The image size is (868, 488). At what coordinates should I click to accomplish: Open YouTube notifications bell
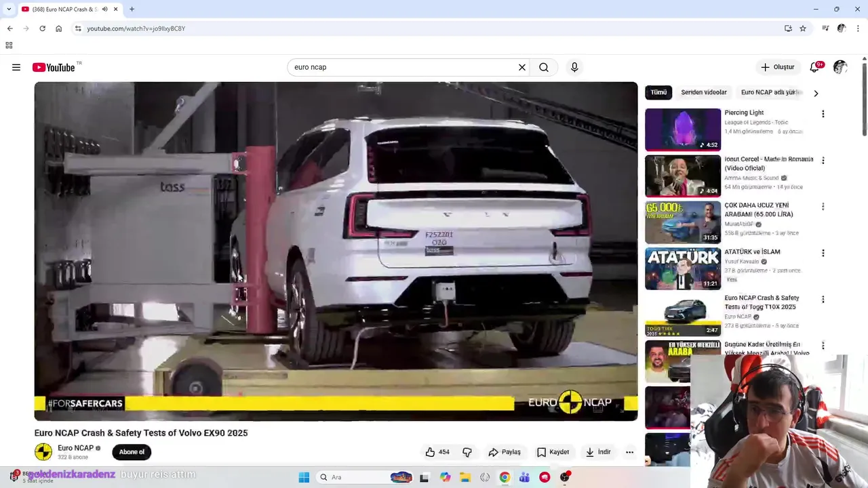tap(815, 67)
